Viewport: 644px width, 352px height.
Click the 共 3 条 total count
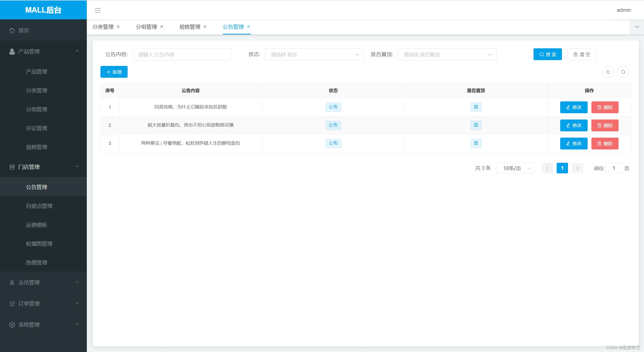click(x=483, y=168)
